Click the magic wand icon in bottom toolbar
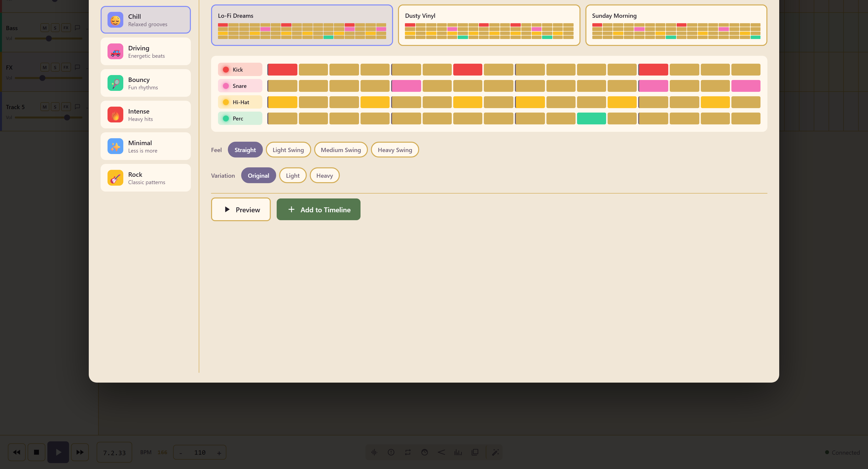Screen dimensions: 868x469 pyautogui.click(x=495, y=452)
